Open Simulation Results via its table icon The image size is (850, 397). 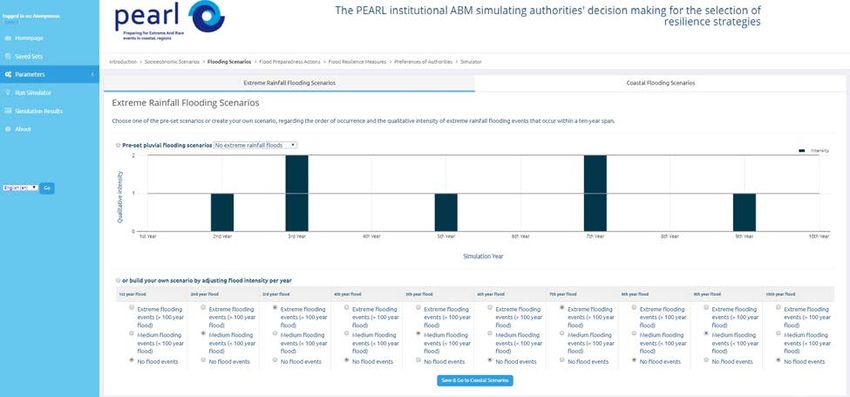tap(8, 111)
